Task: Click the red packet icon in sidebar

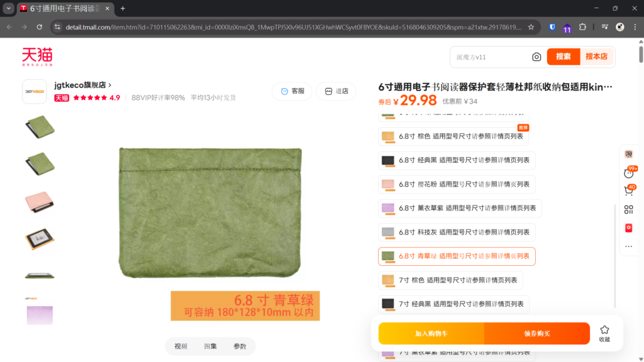Action: click(628, 228)
